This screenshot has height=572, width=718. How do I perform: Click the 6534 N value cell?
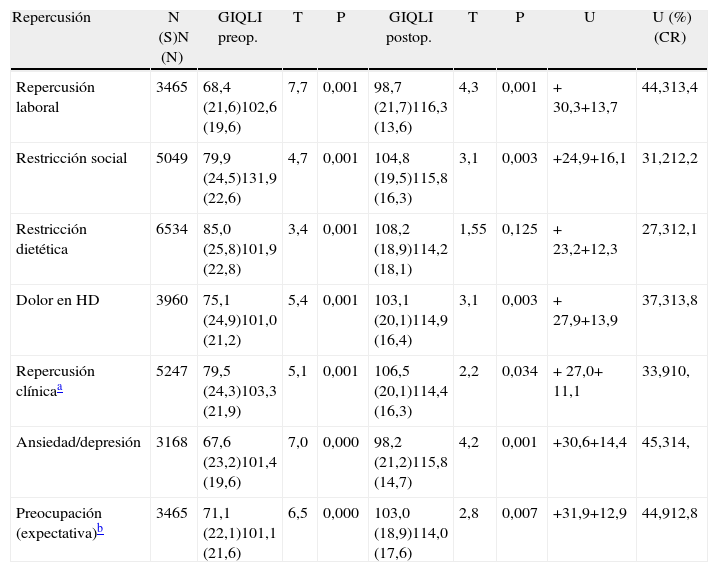point(172,229)
